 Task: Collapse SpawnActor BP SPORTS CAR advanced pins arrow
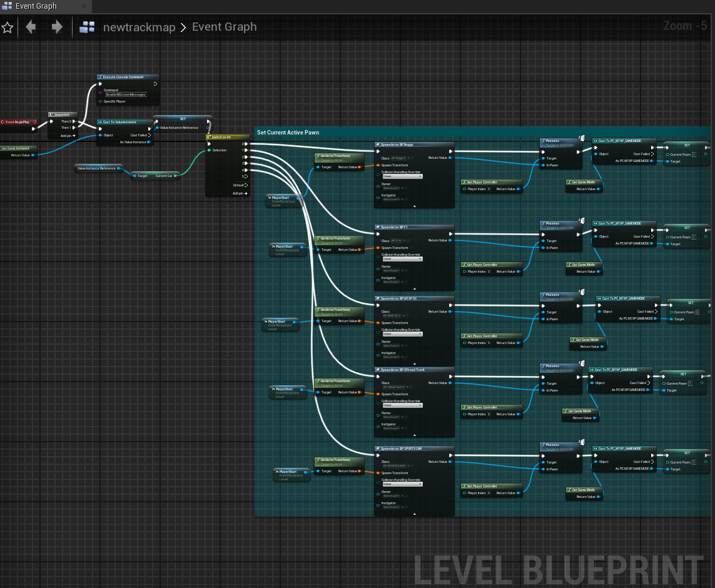click(414, 514)
